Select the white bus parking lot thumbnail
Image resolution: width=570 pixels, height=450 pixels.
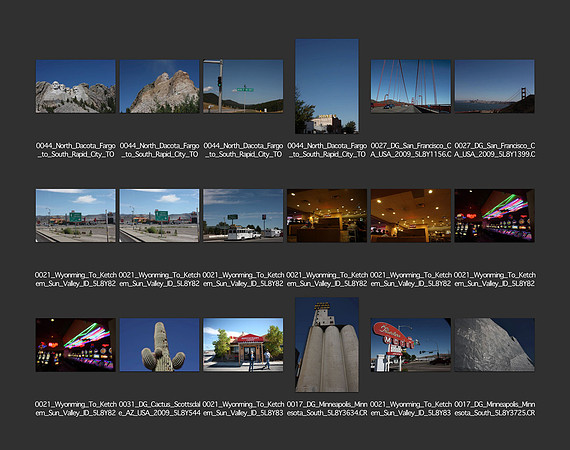click(x=243, y=216)
